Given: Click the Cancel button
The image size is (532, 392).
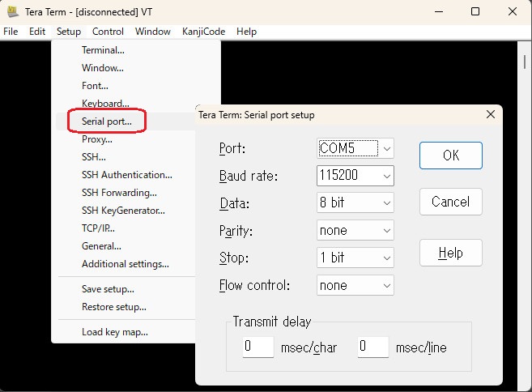Looking at the screenshot, I should (450, 202).
